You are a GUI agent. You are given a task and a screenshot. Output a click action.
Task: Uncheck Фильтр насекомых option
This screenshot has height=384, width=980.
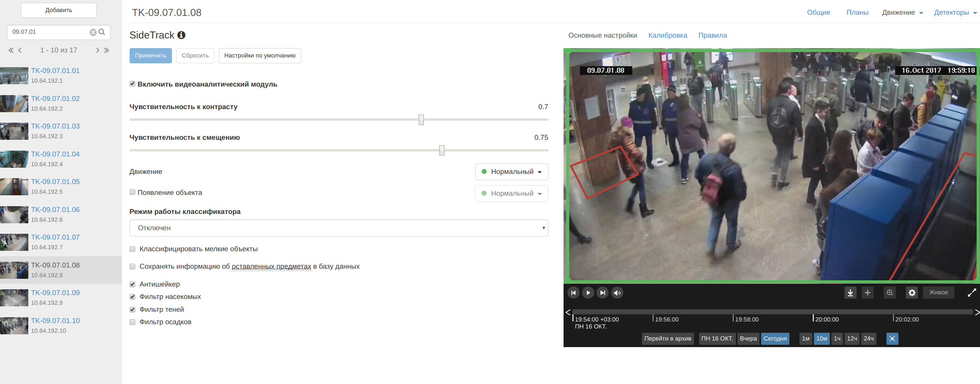[x=132, y=297]
